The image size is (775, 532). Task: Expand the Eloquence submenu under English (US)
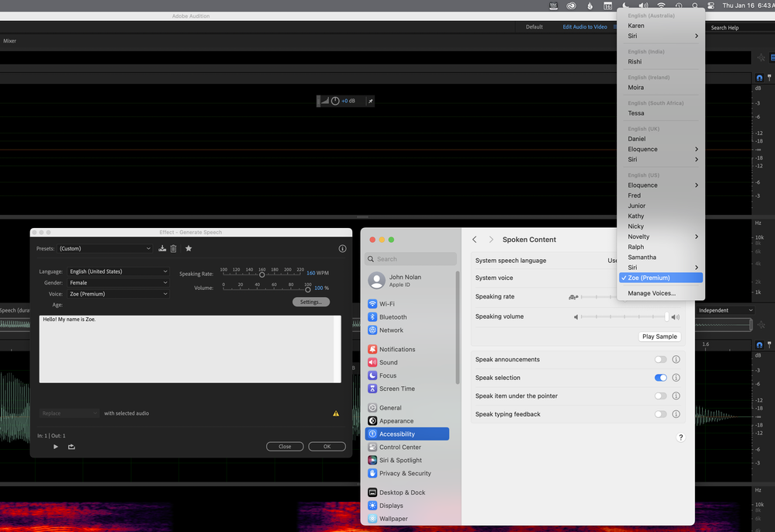(x=661, y=185)
